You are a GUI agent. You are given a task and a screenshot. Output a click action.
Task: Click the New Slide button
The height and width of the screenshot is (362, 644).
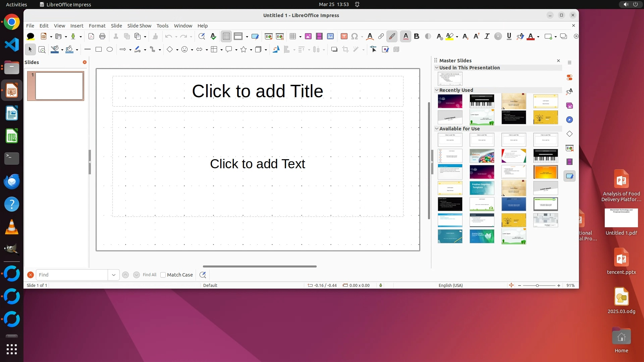(548, 36)
